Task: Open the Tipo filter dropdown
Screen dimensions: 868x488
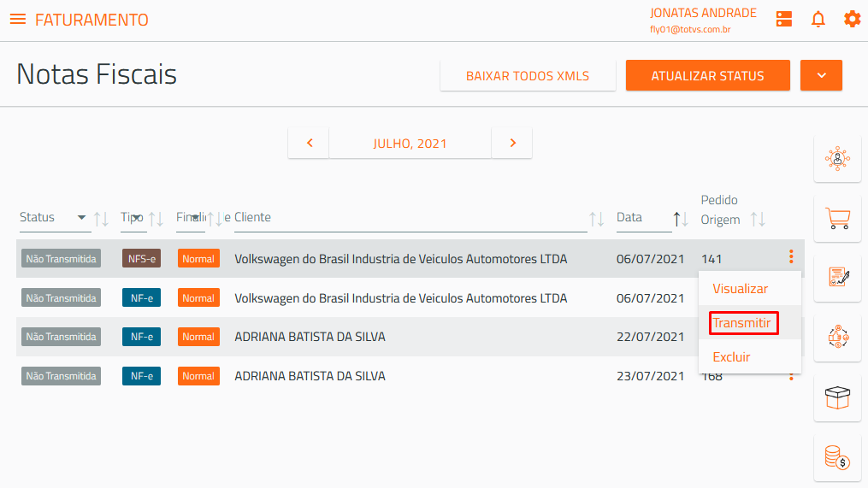Action: 137,217
